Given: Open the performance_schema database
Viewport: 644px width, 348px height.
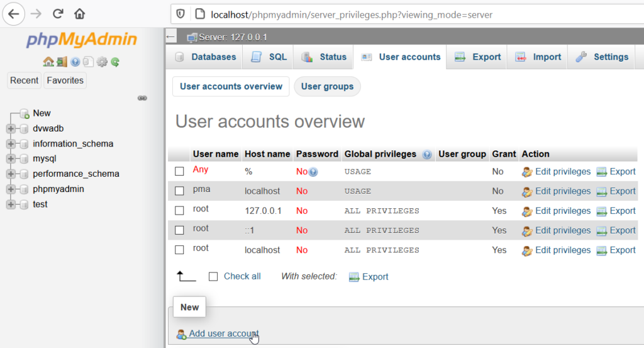Looking at the screenshot, I should point(76,174).
